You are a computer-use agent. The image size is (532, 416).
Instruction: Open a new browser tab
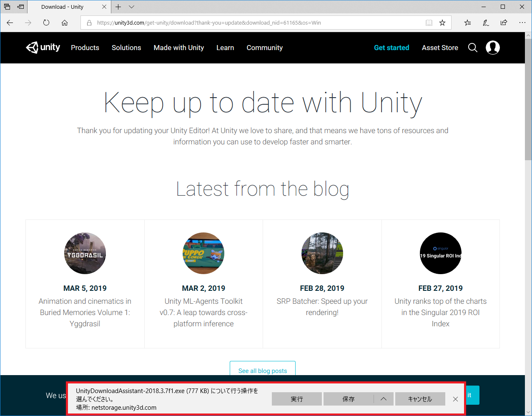coord(118,7)
